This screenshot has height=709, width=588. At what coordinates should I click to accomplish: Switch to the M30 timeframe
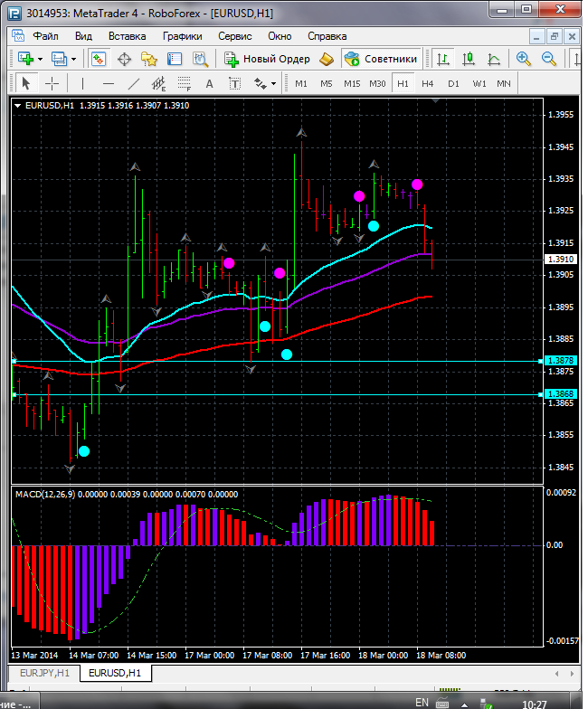(x=377, y=83)
